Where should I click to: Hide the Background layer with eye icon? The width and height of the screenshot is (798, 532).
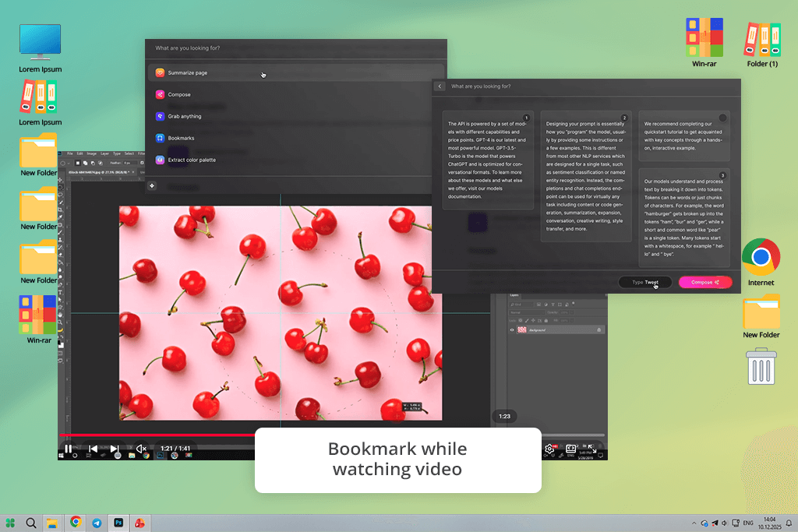click(x=512, y=330)
